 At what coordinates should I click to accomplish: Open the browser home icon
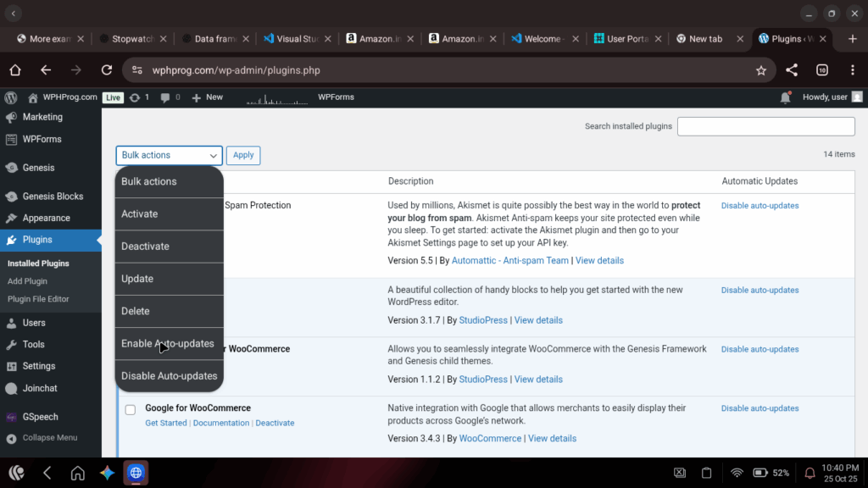coord(15,70)
